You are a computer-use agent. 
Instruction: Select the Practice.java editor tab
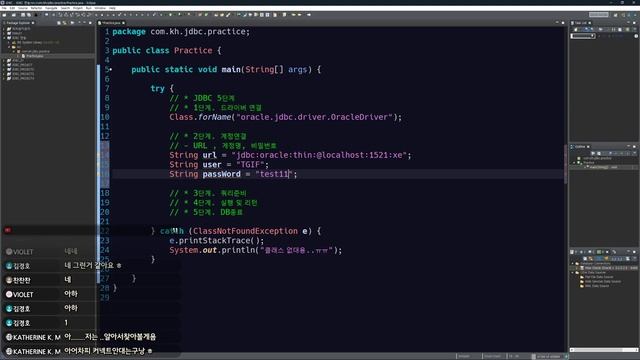(x=111, y=23)
